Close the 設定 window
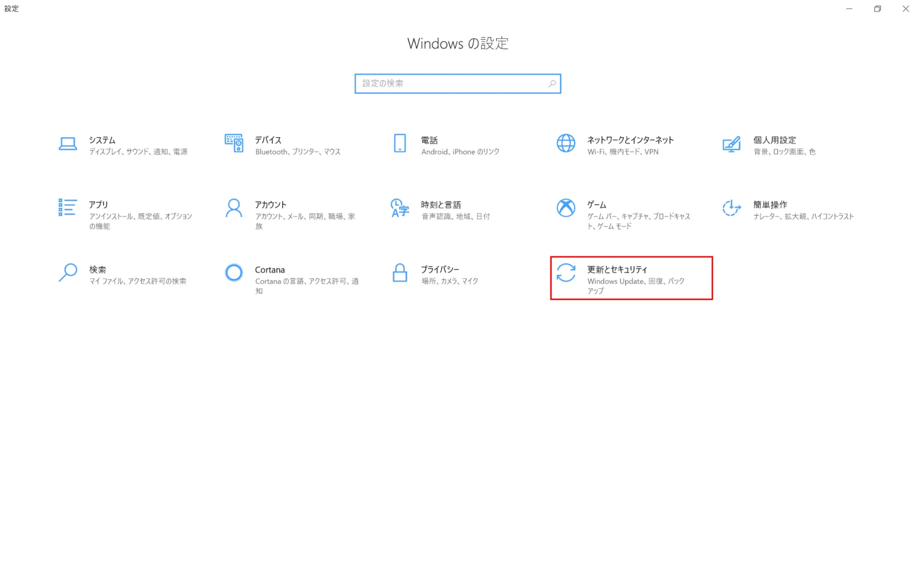This screenshot has height=588, width=917. tap(906, 9)
